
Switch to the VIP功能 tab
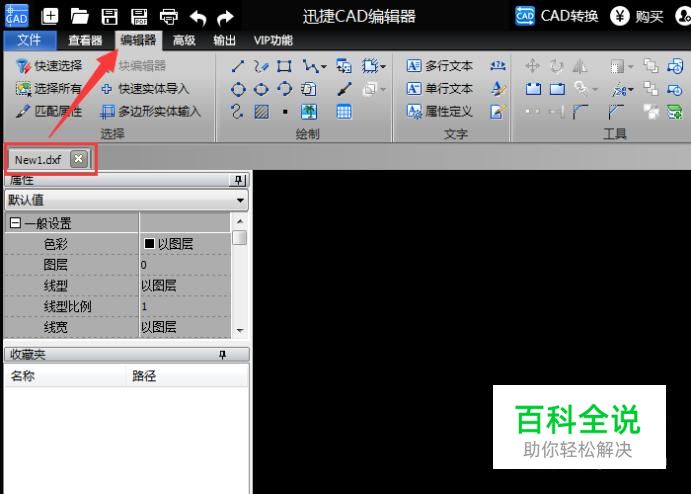(x=273, y=41)
